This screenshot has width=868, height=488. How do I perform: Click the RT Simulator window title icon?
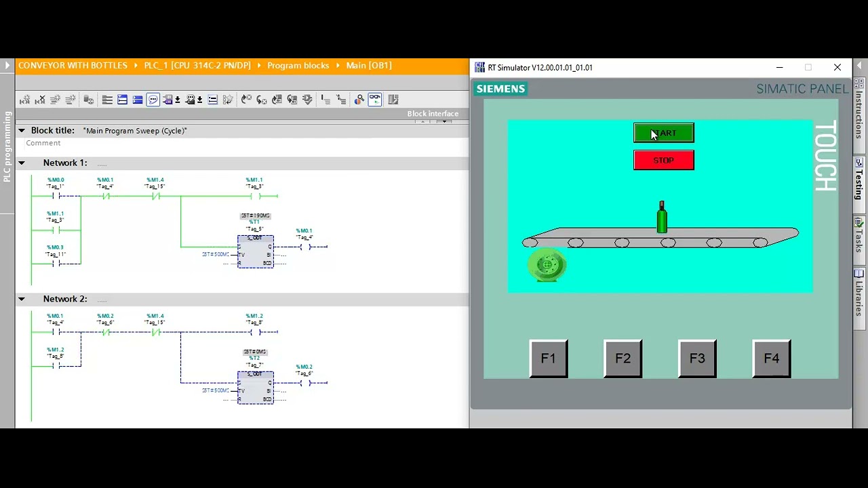click(x=479, y=67)
